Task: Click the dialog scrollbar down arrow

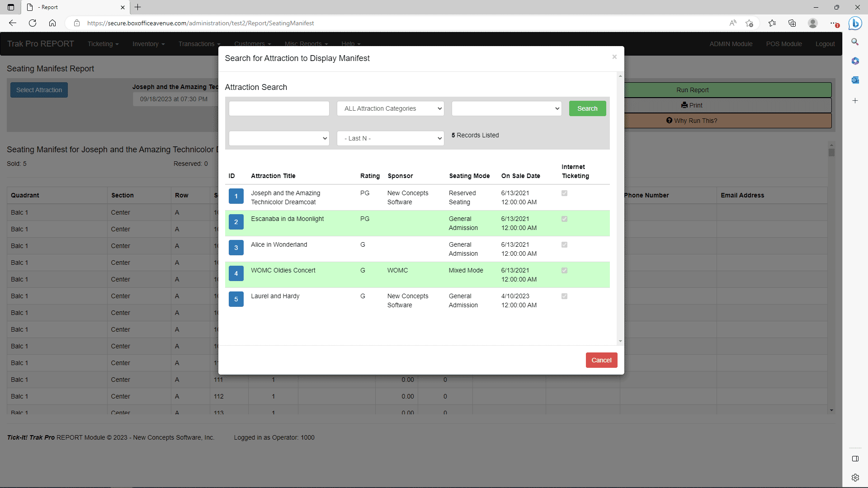Action: pyautogui.click(x=620, y=341)
